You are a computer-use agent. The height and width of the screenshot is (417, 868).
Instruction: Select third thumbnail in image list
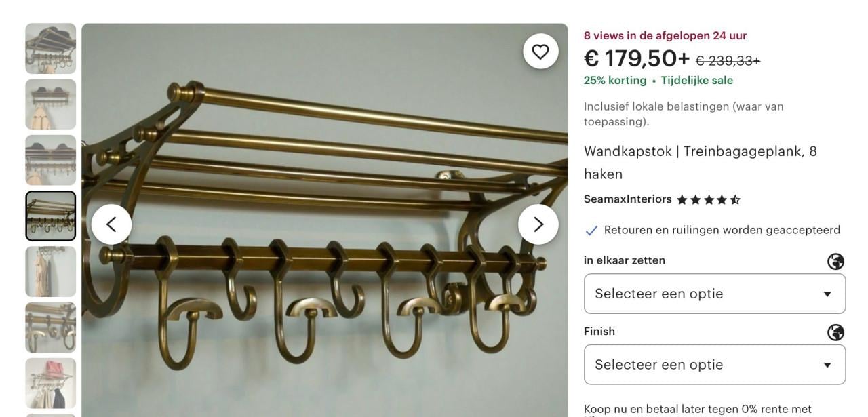tap(51, 160)
